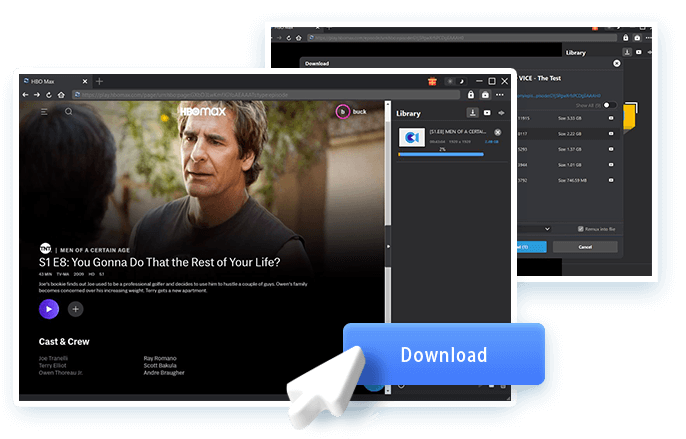The height and width of the screenshot is (439, 686).
Task: Toggle eye icon for Size 2.22 GB row
Action: point(611,133)
